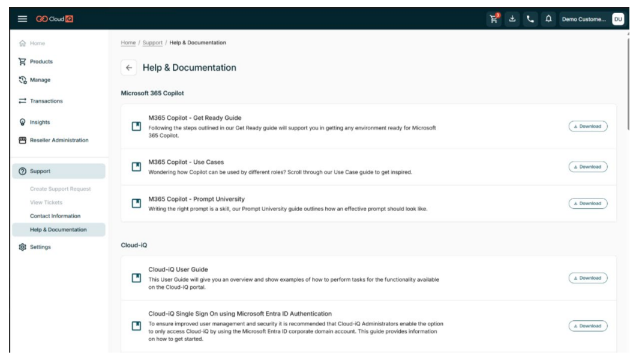Open Home in the sidebar
Viewport: 639px width, 364px height.
37,43
